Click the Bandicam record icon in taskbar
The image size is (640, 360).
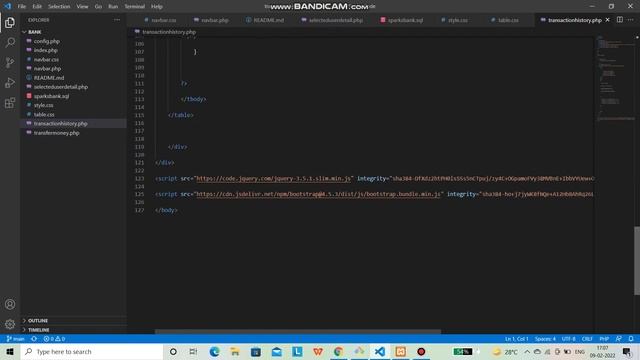[421, 351]
